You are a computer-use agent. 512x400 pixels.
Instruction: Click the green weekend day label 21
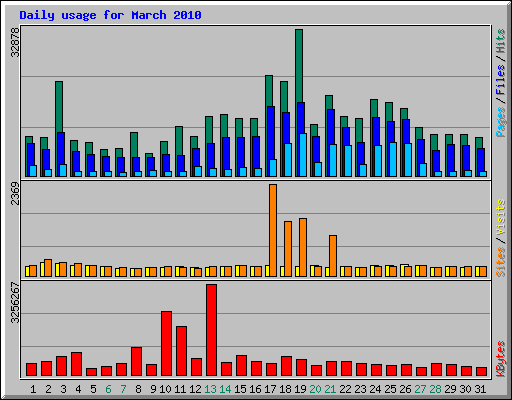330,389
